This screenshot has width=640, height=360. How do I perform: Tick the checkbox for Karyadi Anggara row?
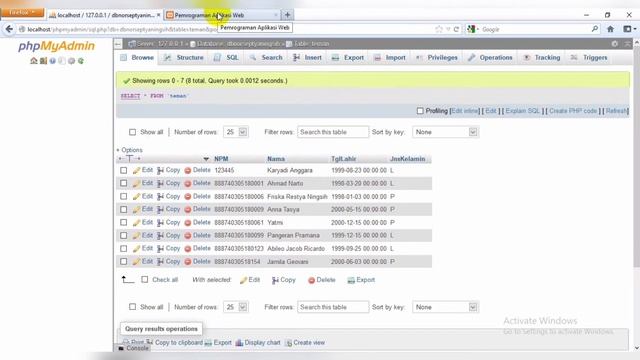pyautogui.click(x=124, y=170)
